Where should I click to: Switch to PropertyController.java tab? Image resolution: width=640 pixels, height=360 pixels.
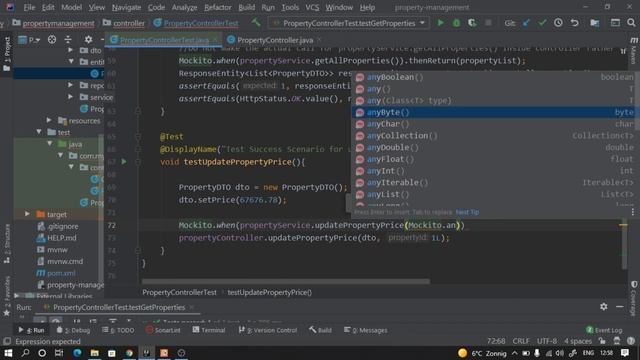[275, 40]
